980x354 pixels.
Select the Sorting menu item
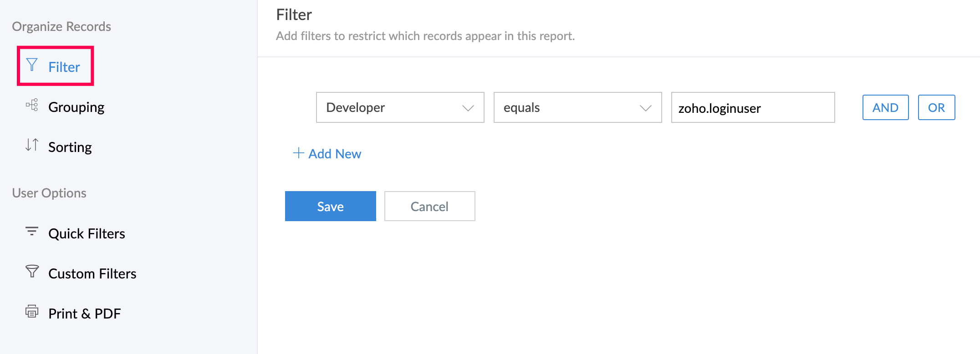70,147
